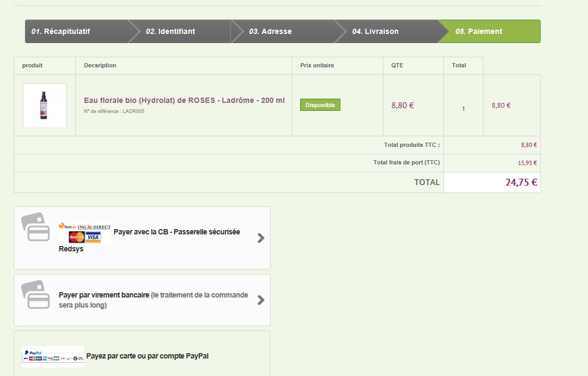Open the Eau florale bio ROSES product link
The height and width of the screenshot is (376, 588).
[184, 100]
